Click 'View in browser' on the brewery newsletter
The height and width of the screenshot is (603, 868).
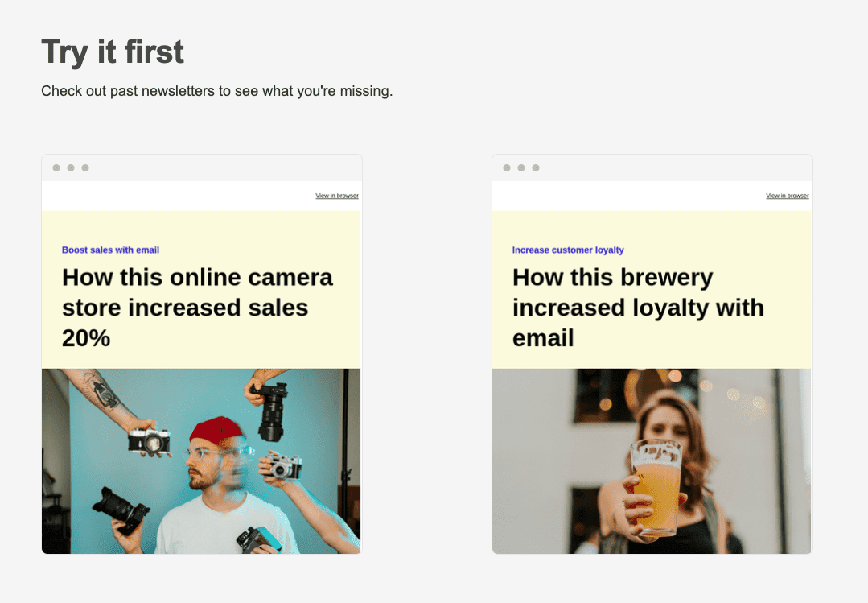787,196
